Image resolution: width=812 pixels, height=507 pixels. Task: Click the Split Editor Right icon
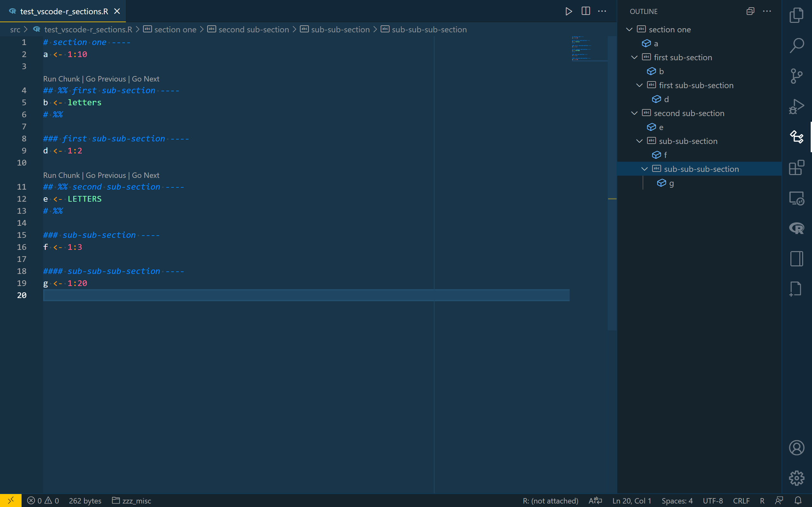click(x=586, y=11)
